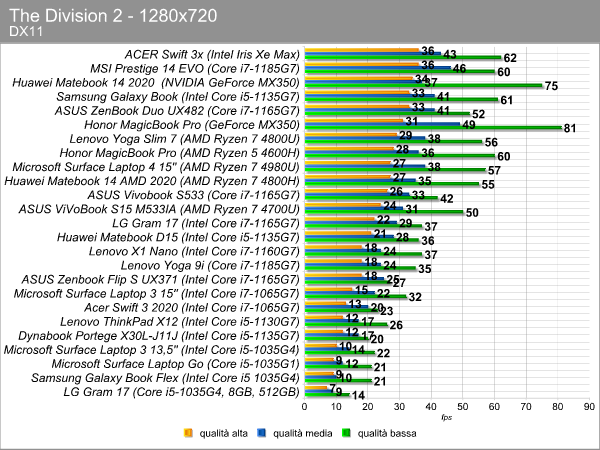
Task: Click the green value 61 for Samsung Galaxy Book
Action: [x=507, y=100]
